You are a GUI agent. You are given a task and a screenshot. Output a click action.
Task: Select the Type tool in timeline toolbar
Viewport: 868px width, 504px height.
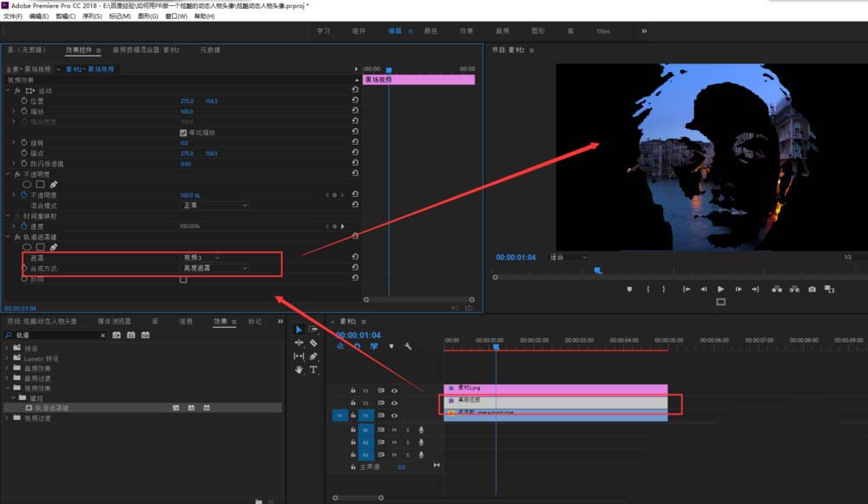point(313,370)
